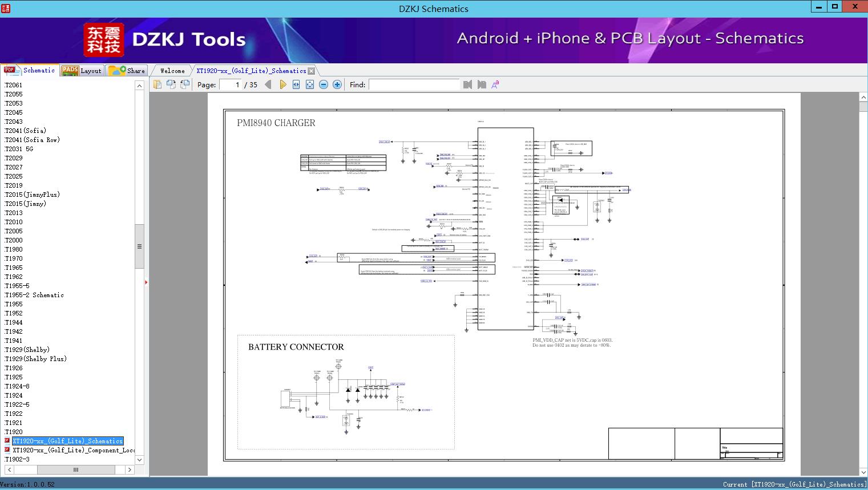Select the XT1920-xx_(Golf_Lite)_Schematics document tab
Image resolution: width=868 pixels, height=490 pixels.
pos(251,71)
